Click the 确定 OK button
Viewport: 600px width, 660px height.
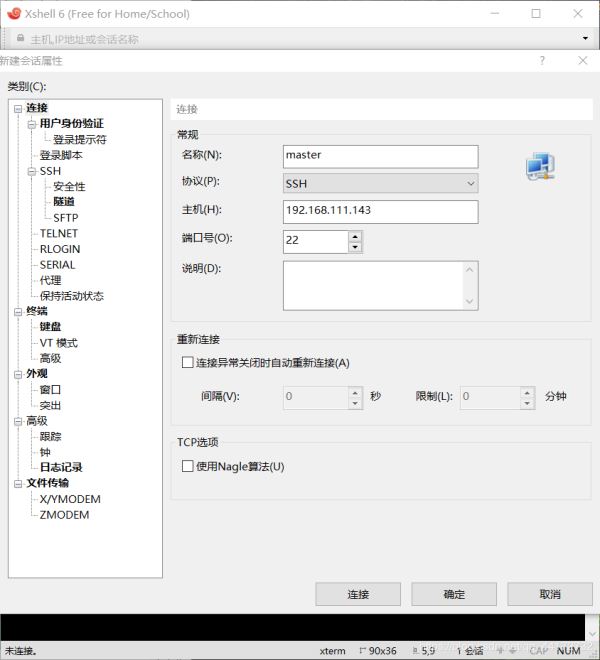454,594
